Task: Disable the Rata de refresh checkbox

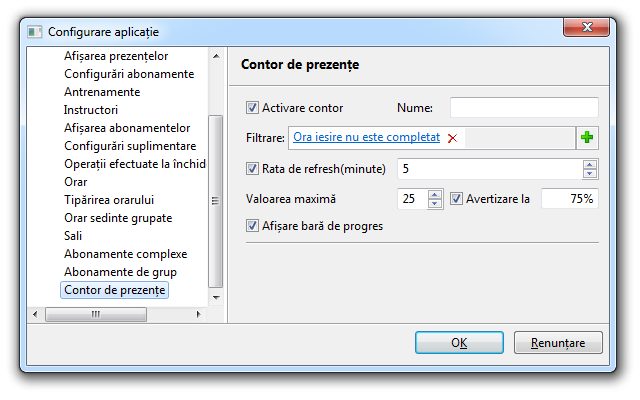Action: pyautogui.click(x=252, y=168)
